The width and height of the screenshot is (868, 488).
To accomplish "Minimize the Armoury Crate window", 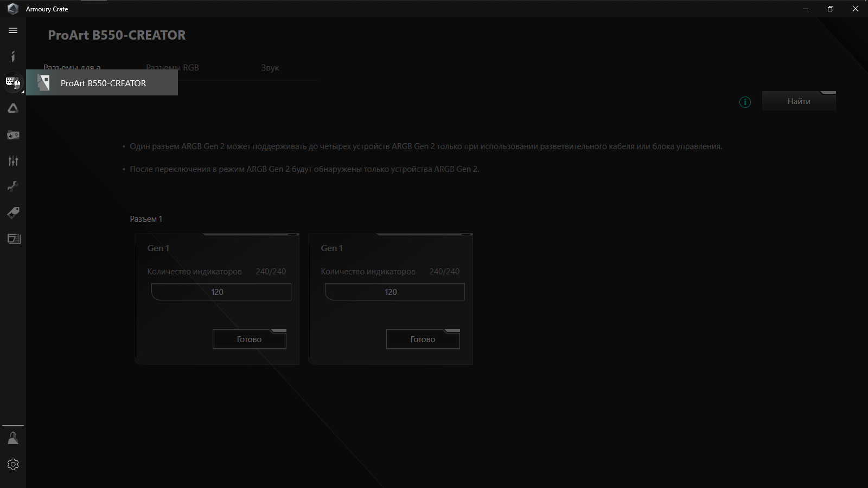I will 806,9.
